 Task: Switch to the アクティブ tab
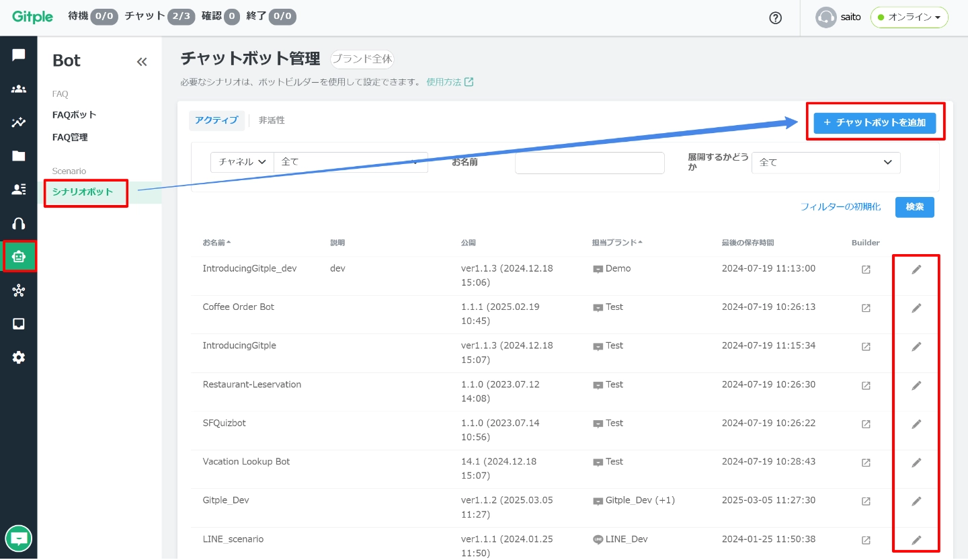[x=216, y=120]
